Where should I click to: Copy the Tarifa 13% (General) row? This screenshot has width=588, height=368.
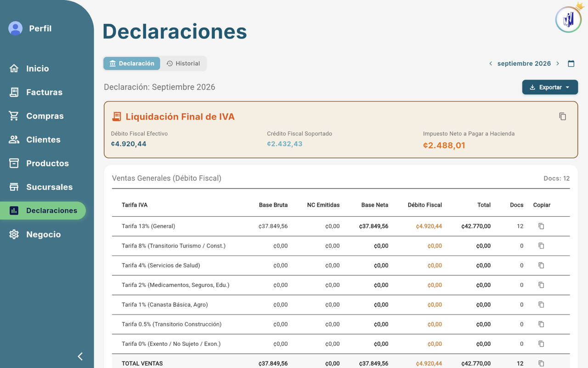[x=541, y=226]
